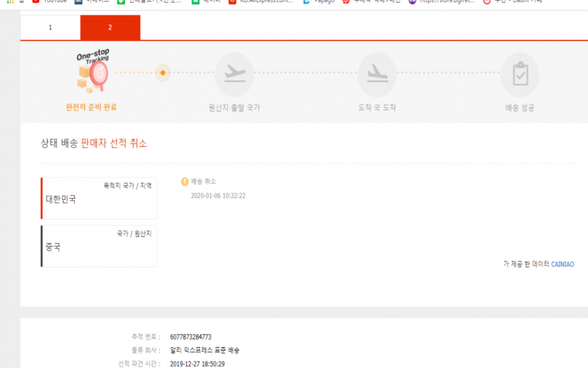
Task: Click the One-stop Tracking parcel icon
Action: point(92,71)
